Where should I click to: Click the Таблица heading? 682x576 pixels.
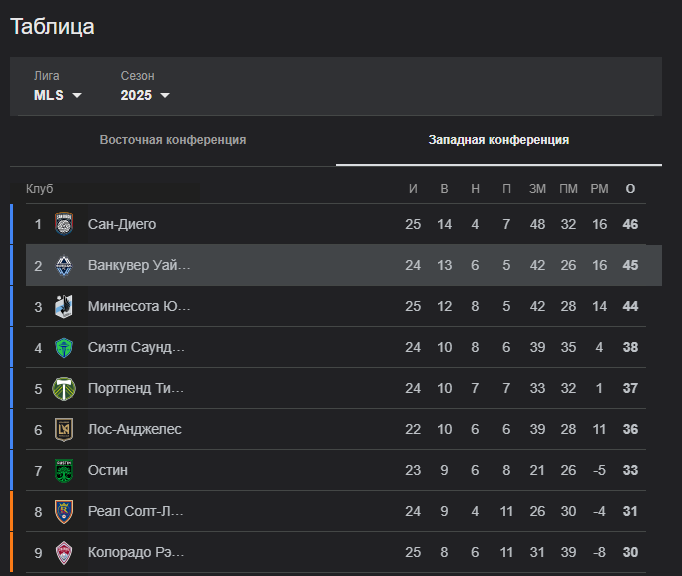click(53, 27)
